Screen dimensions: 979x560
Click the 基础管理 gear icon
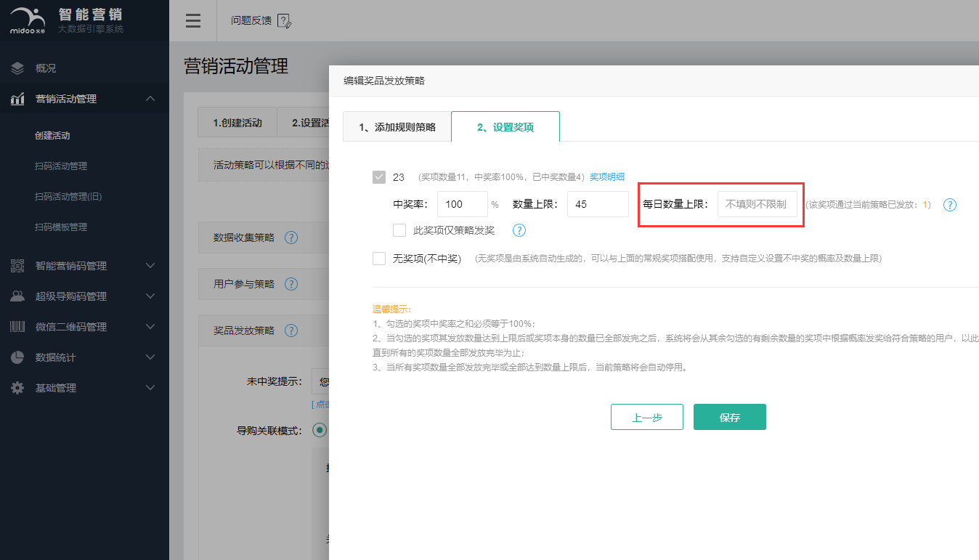(17, 388)
